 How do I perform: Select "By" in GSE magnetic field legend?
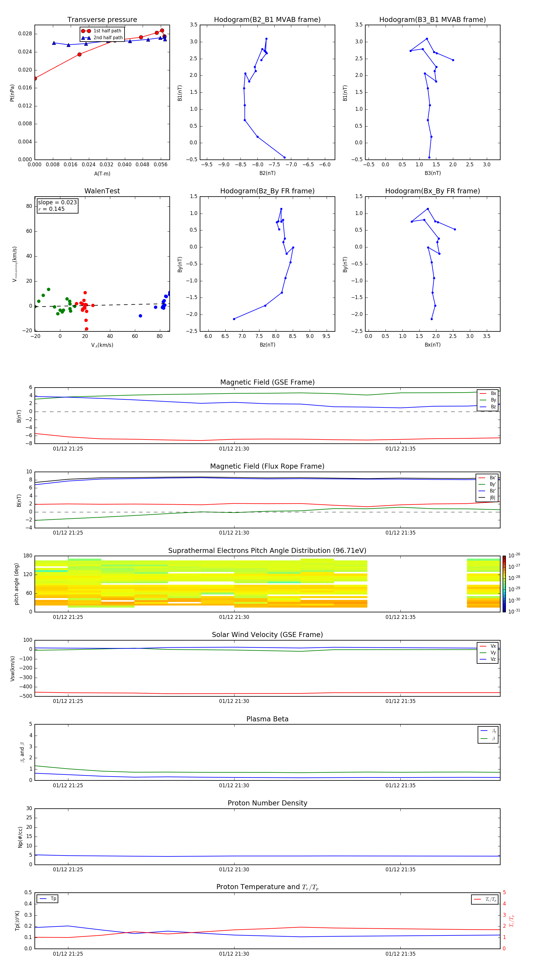[488, 400]
